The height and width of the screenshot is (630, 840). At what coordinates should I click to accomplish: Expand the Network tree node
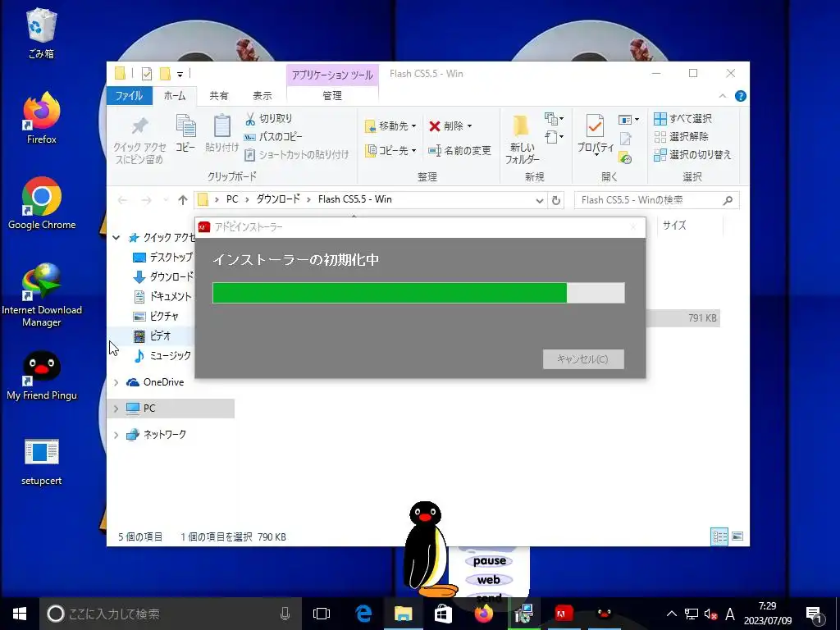tap(116, 435)
